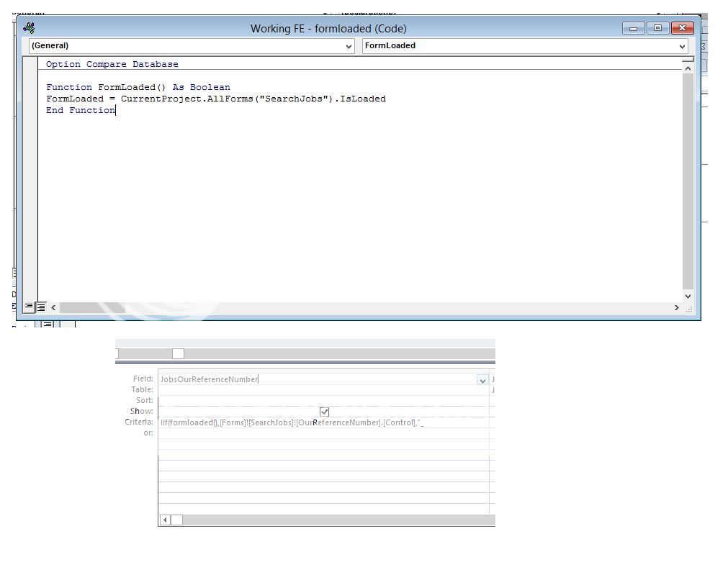728x575 pixels.
Task: Click the left arrow of the code window scrollbar
Action: tap(53, 307)
